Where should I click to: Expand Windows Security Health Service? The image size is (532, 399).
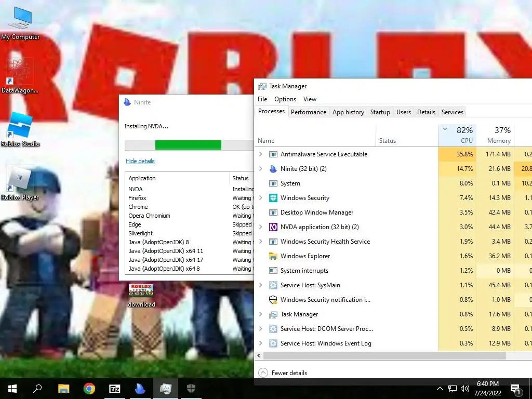click(261, 241)
